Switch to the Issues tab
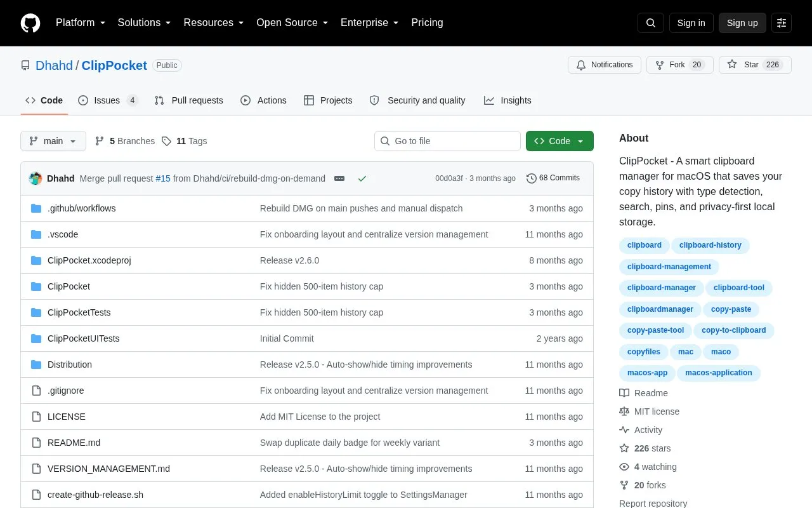The width and height of the screenshot is (812, 508). 108,100
